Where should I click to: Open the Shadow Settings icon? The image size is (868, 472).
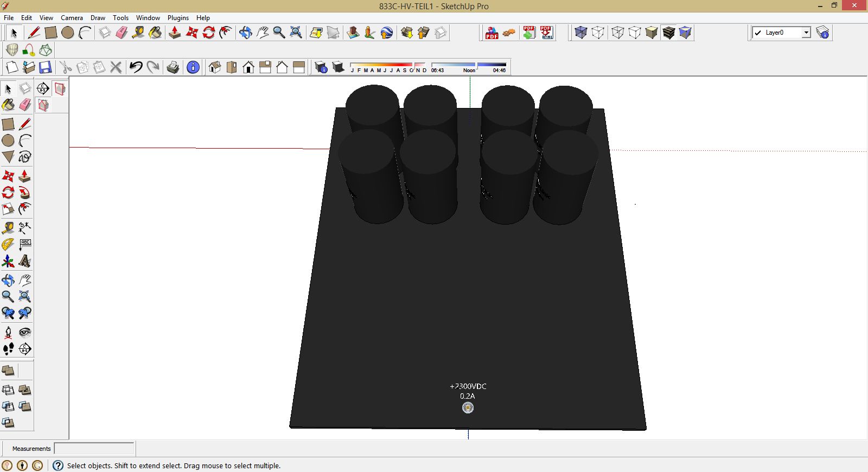[321, 67]
